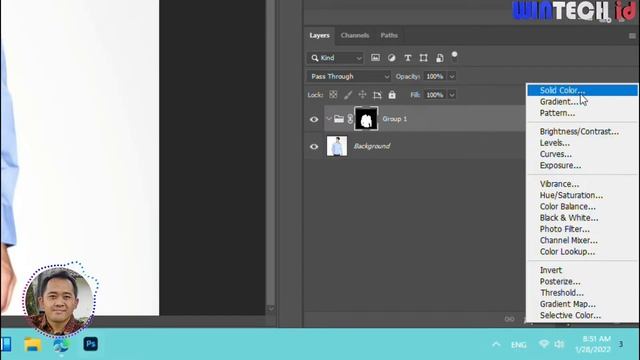Add Gradient Map adjustment layer
640x360 pixels.
(582, 304)
